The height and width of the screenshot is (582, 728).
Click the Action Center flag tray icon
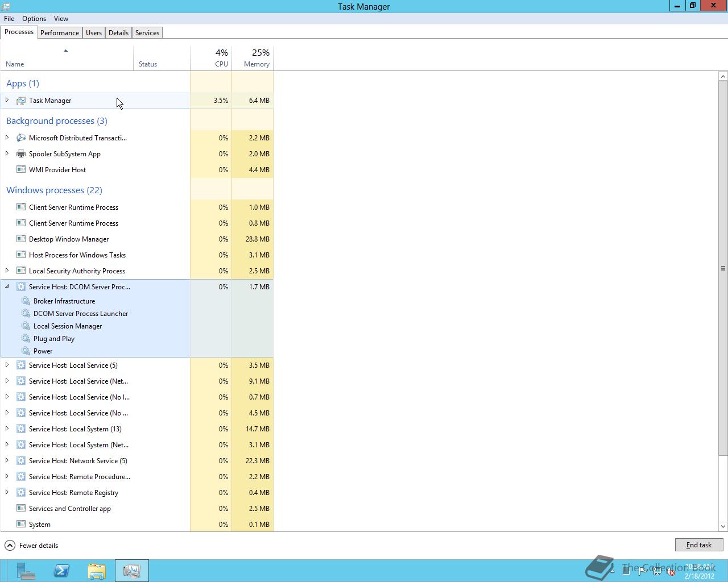click(642, 571)
